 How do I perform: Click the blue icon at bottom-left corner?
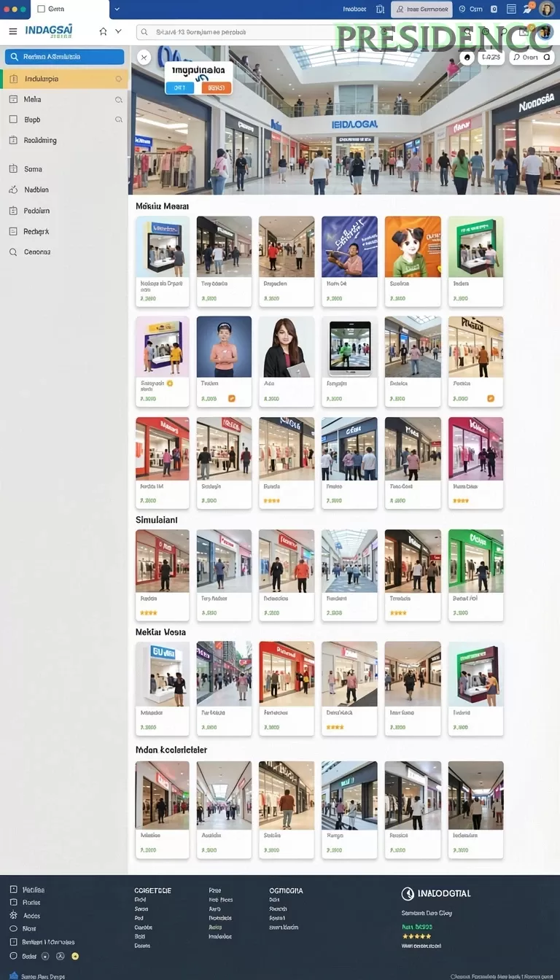13,975
